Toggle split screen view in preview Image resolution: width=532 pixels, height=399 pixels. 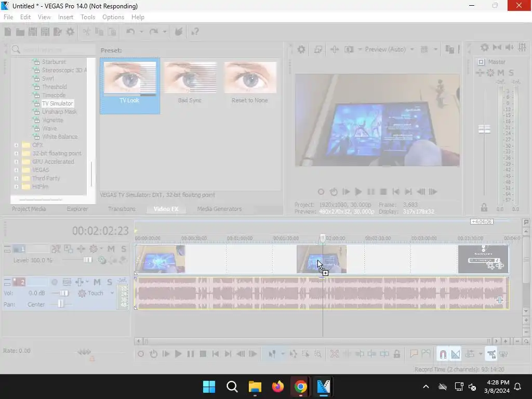point(349,49)
